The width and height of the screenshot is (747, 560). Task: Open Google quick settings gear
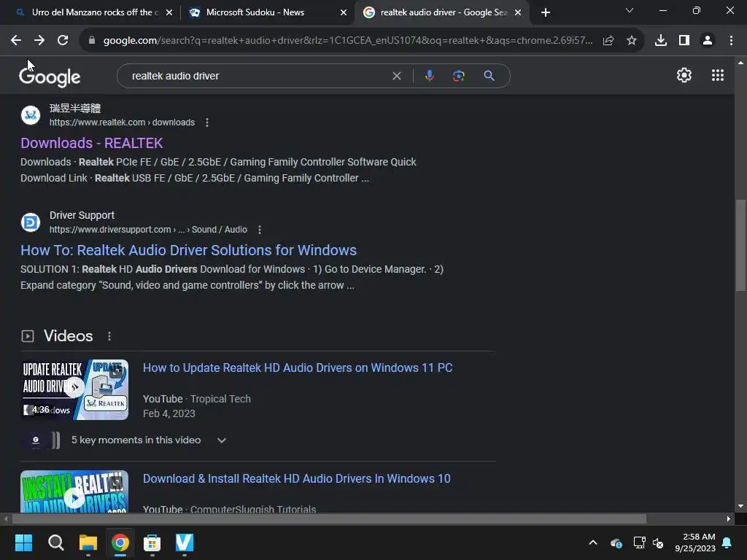tap(684, 75)
